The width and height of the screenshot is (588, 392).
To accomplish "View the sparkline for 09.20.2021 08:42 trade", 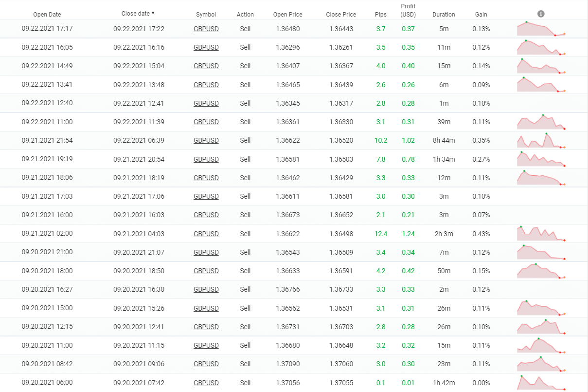I will pos(541,364).
